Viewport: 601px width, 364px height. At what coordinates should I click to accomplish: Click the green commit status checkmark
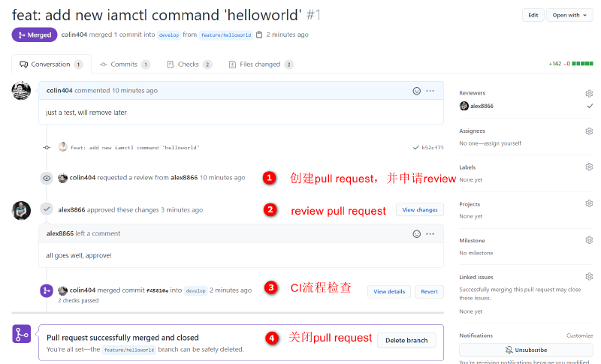pyautogui.click(x=416, y=148)
